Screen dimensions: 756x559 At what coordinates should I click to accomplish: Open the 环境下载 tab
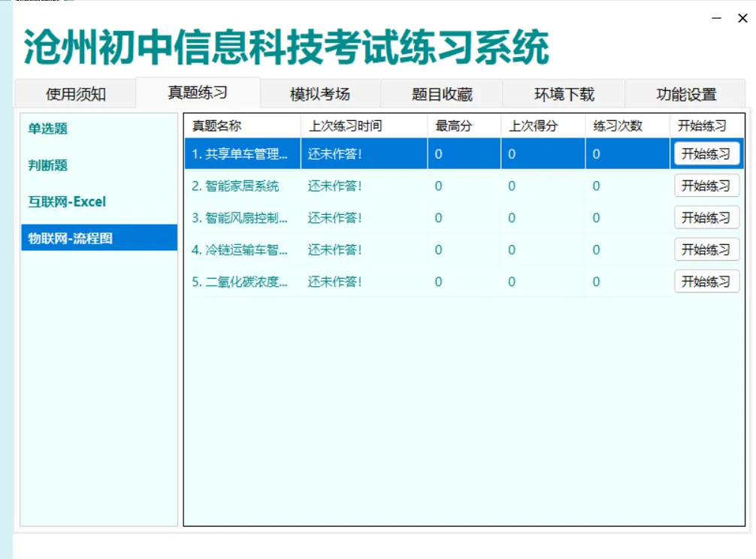pyautogui.click(x=561, y=93)
